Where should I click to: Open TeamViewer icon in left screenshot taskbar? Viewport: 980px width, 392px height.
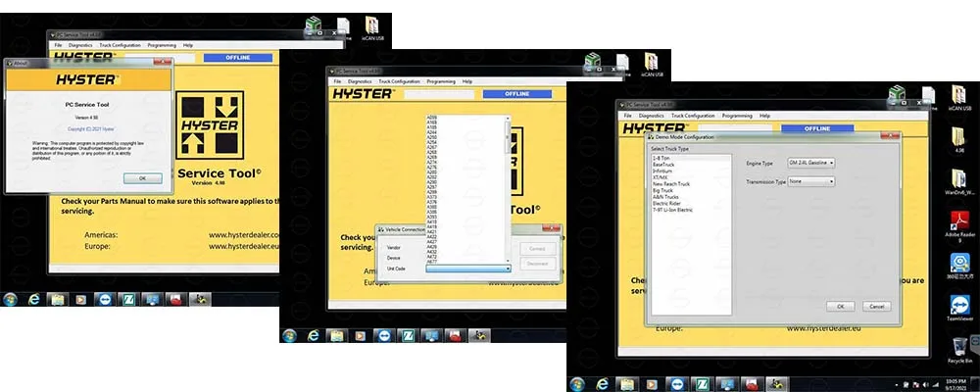coord(104,299)
